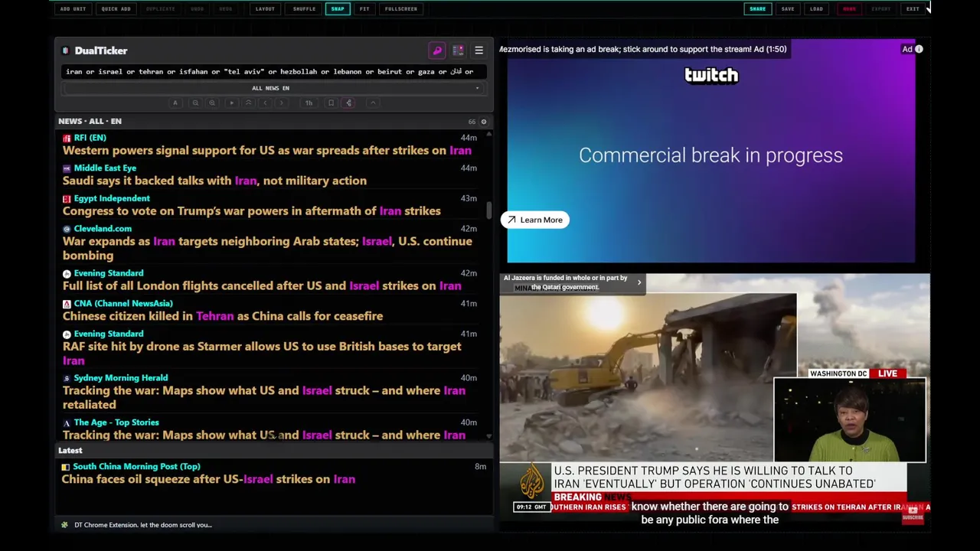Click ADD UNIT in top toolbar
Image resolution: width=980 pixels, height=551 pixels.
point(73,9)
